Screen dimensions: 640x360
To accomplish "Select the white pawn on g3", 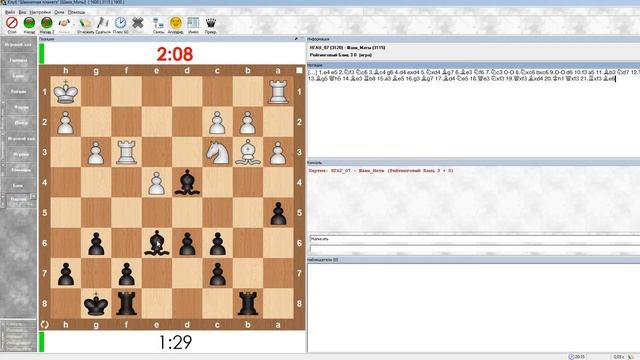I will pyautogui.click(x=96, y=152).
